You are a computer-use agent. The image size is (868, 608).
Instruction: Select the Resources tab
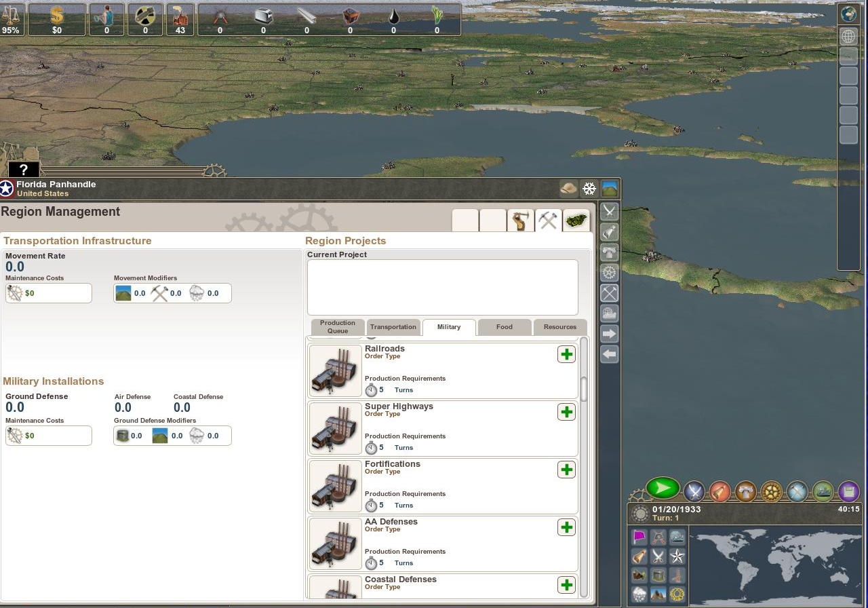pyautogui.click(x=559, y=327)
